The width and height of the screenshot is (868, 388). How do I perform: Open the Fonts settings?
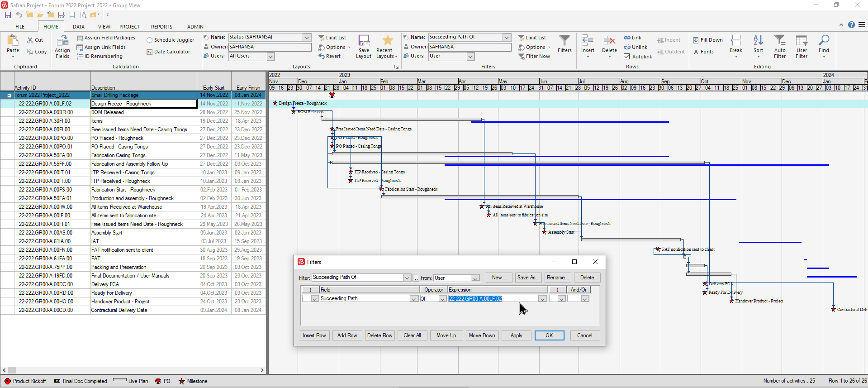704,52
